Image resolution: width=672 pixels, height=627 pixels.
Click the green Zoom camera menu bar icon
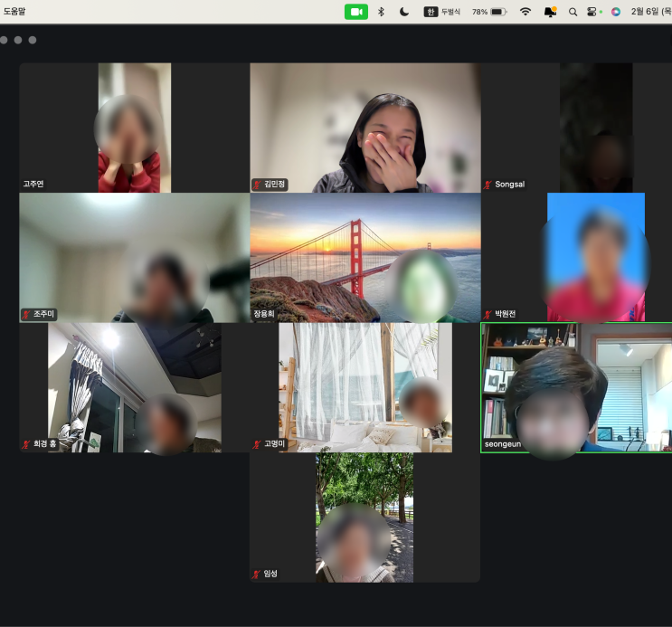tap(356, 12)
